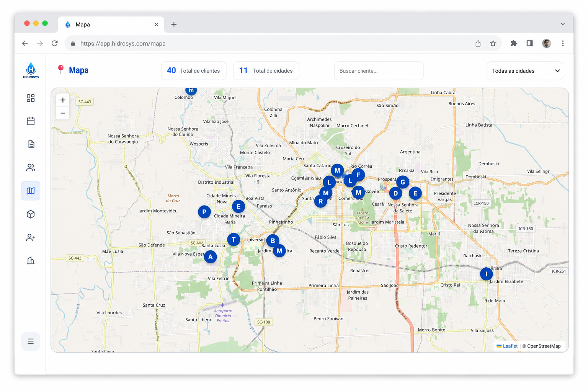Select marker M near Santa Catarina
Screen dimensions: 588x392
tap(337, 170)
